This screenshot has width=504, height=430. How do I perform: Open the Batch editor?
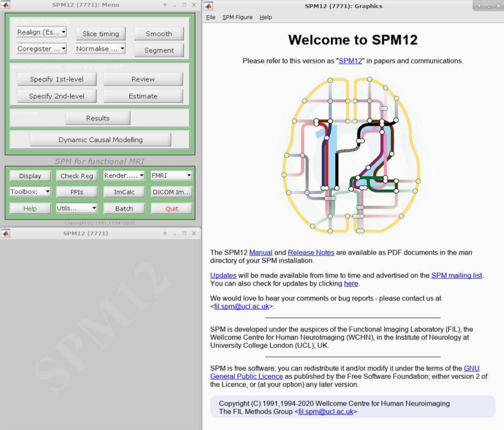coord(124,208)
